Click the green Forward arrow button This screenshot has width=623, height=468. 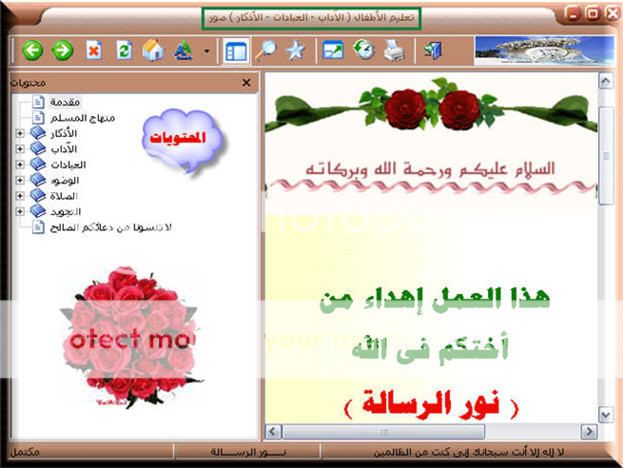pyautogui.click(x=62, y=51)
